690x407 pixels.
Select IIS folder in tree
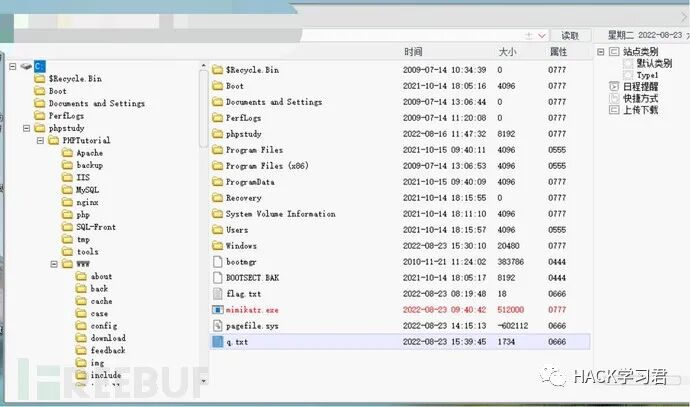[x=83, y=177]
